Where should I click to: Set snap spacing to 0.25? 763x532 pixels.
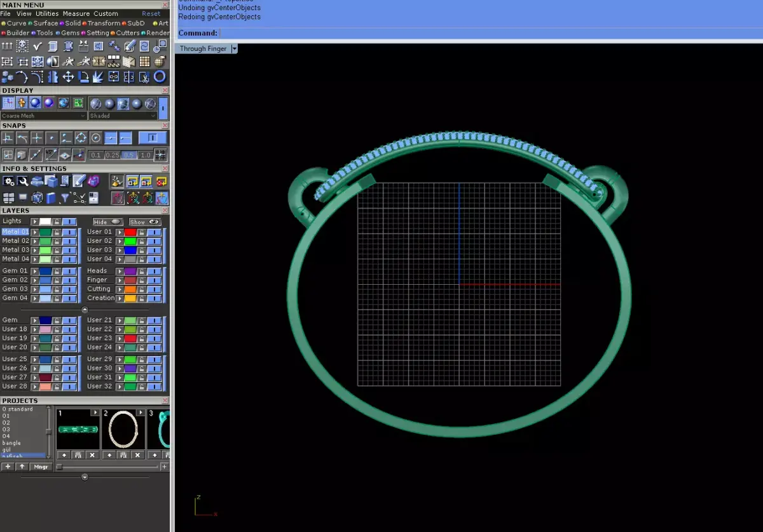[113, 155]
